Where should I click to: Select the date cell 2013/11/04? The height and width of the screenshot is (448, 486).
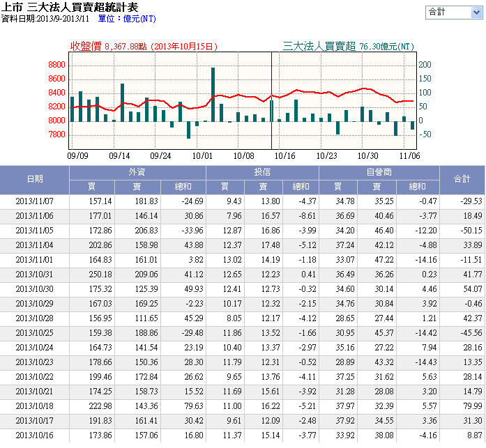click(x=35, y=245)
